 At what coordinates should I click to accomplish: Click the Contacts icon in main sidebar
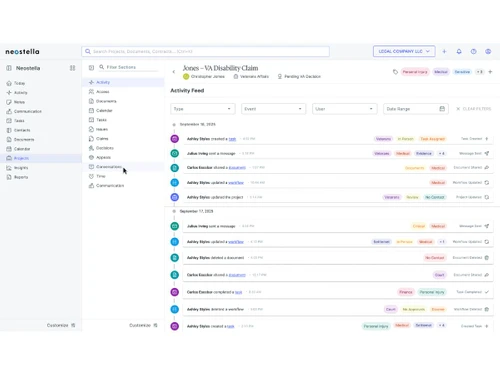[x=9, y=130]
